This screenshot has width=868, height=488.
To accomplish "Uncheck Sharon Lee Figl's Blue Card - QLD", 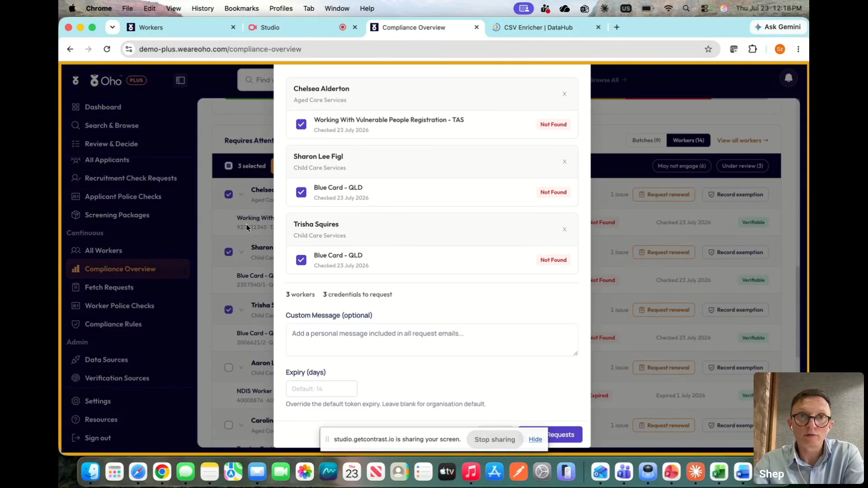I will coord(301,192).
